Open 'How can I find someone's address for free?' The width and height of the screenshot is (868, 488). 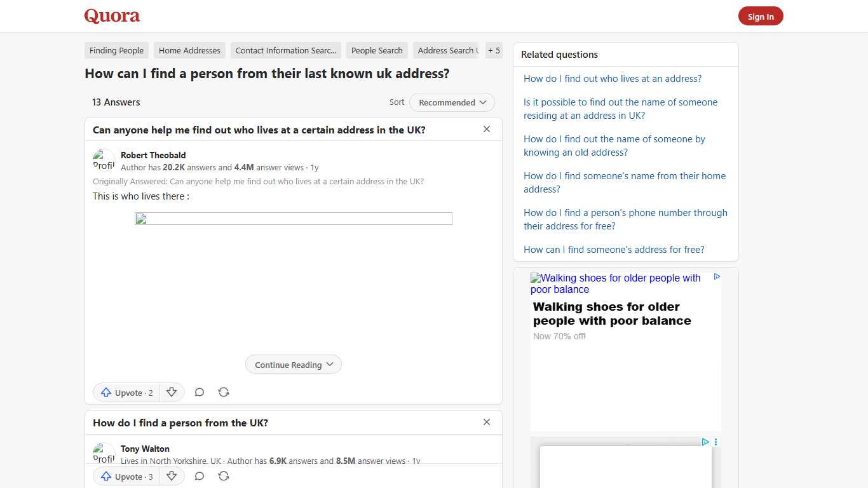click(614, 249)
